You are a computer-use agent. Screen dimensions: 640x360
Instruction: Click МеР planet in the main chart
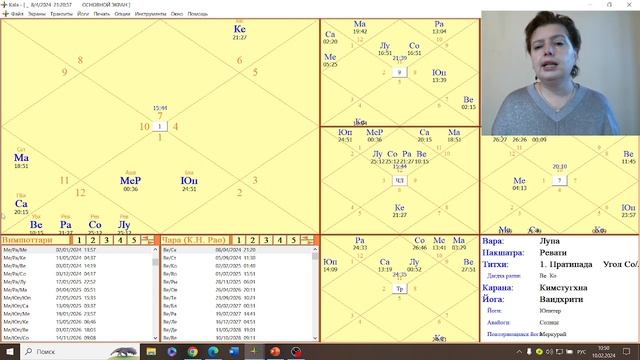click(x=131, y=180)
